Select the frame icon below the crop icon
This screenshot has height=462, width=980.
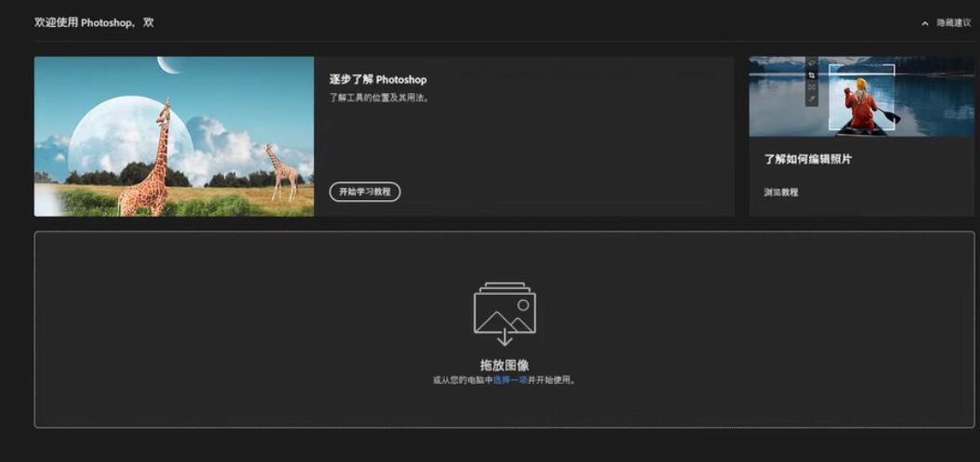coord(812,86)
